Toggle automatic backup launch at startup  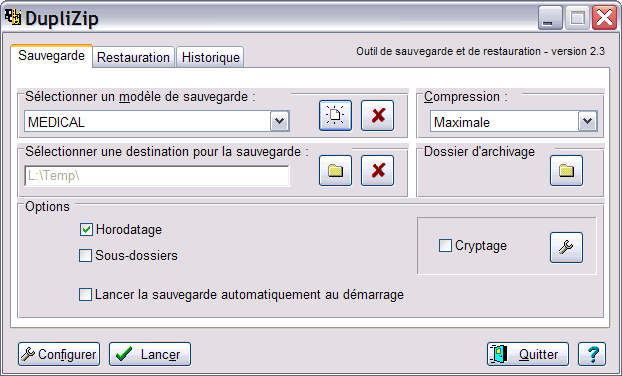point(85,295)
